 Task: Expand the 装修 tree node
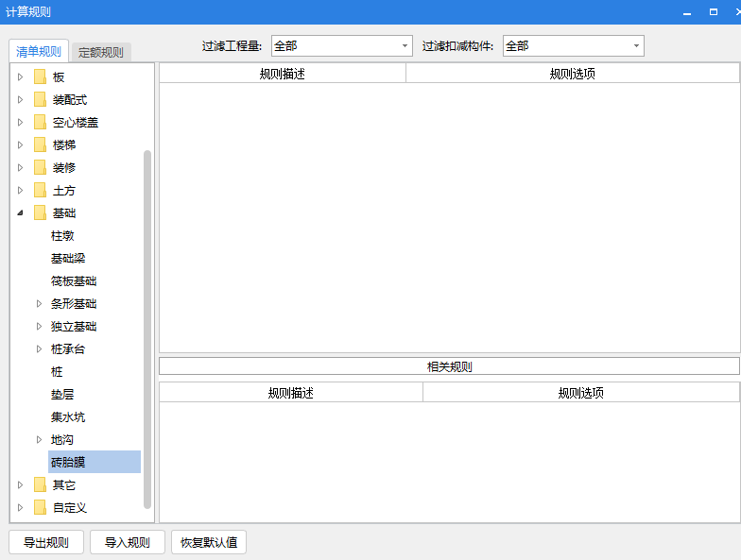(x=21, y=168)
